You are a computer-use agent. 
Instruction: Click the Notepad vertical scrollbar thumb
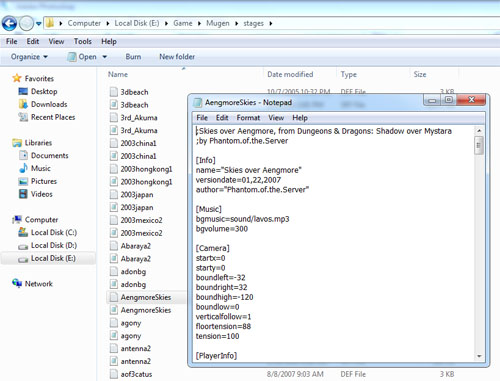[x=479, y=146]
